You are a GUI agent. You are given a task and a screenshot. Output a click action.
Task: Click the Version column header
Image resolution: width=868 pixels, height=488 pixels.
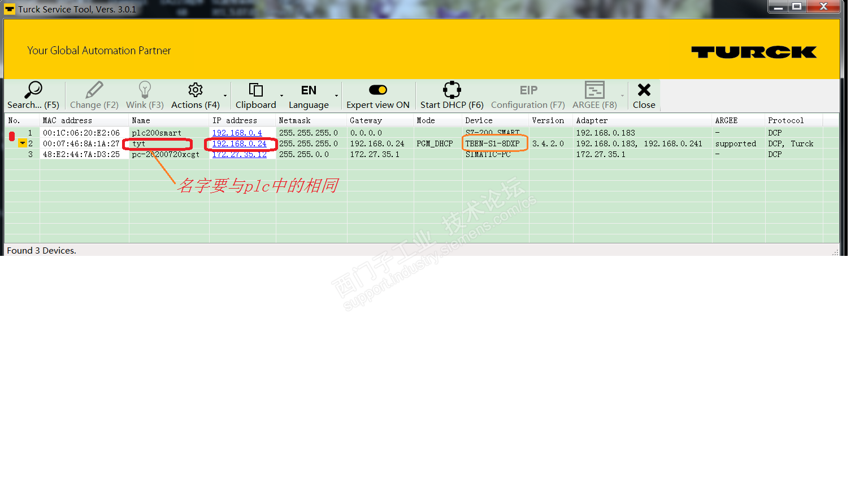tap(551, 120)
